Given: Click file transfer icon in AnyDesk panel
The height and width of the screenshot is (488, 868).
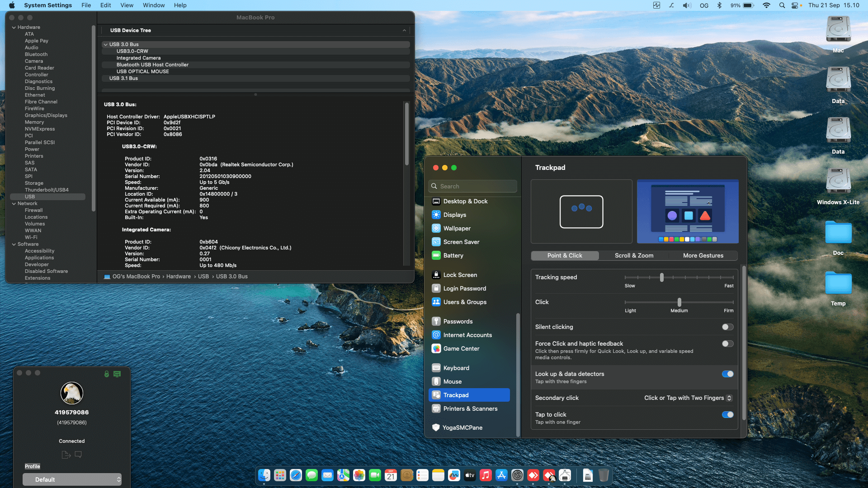Looking at the screenshot, I should click(x=66, y=455).
